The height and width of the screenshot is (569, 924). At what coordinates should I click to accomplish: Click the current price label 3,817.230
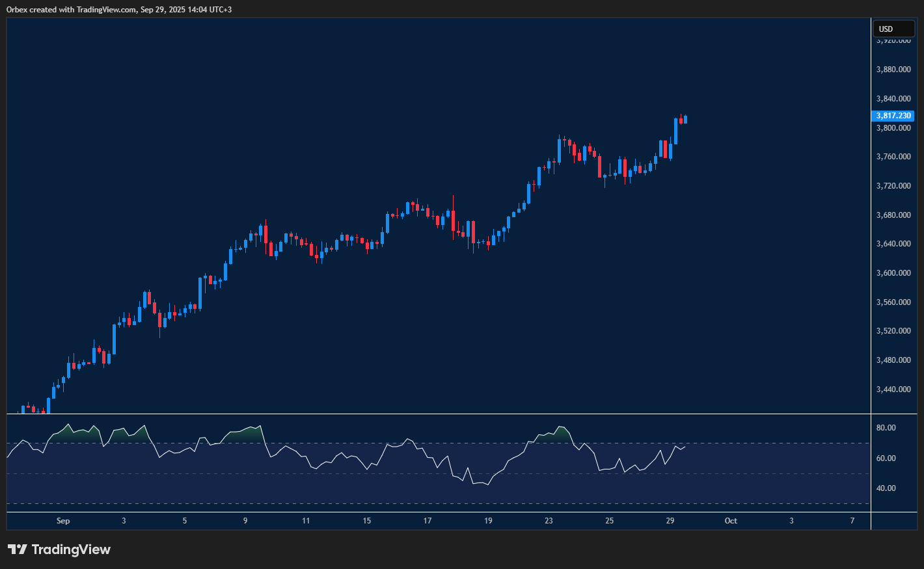click(893, 116)
